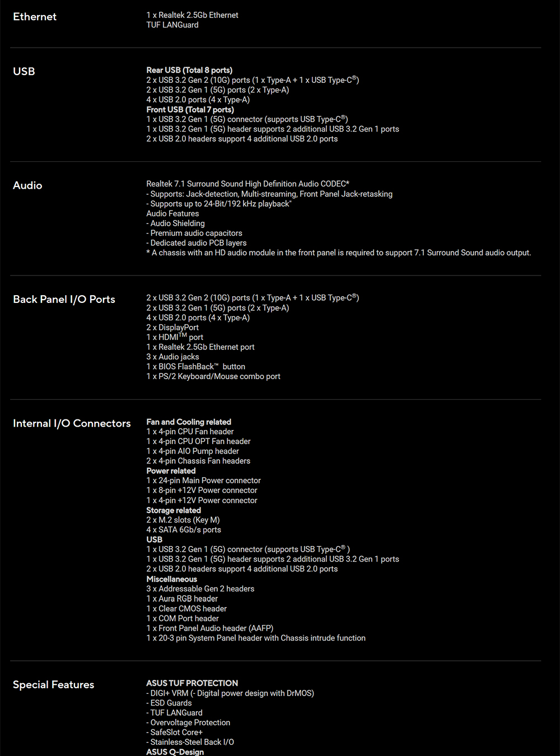Click the 2 x DisplayPort line
The image size is (560, 756).
point(172,328)
